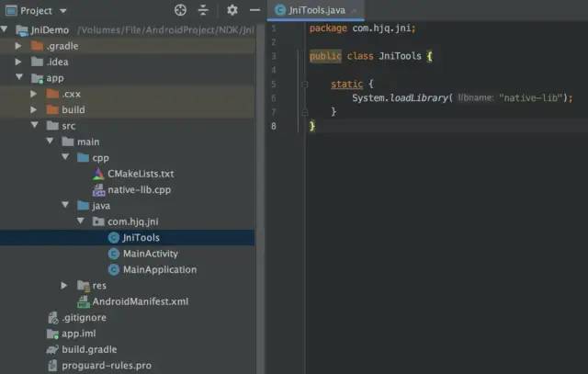Expand the res folder arrow

coord(64,286)
